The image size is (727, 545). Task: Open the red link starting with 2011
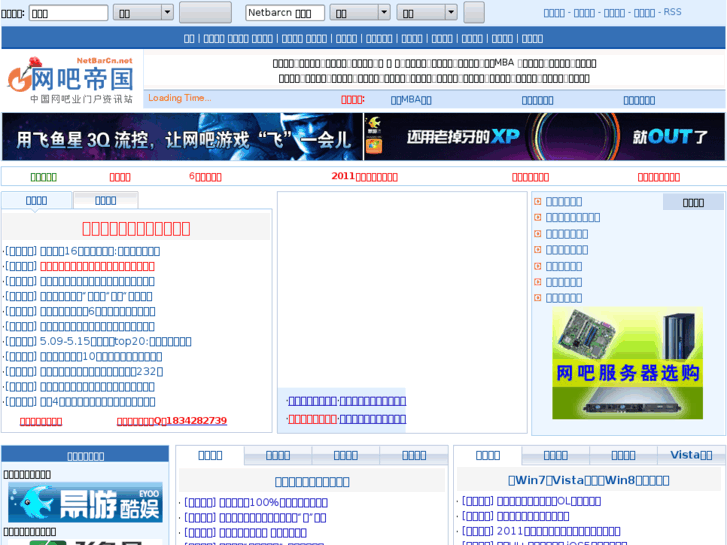pyautogui.click(x=364, y=177)
